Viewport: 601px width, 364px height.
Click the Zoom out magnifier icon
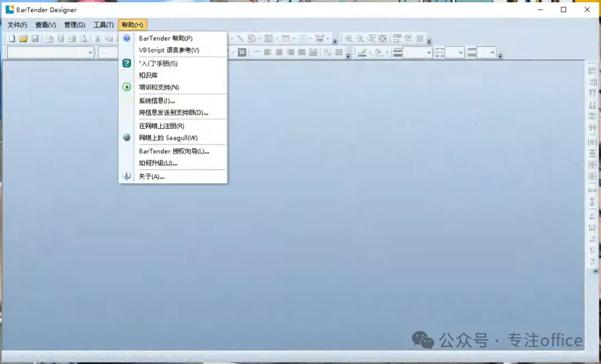click(x=360, y=38)
